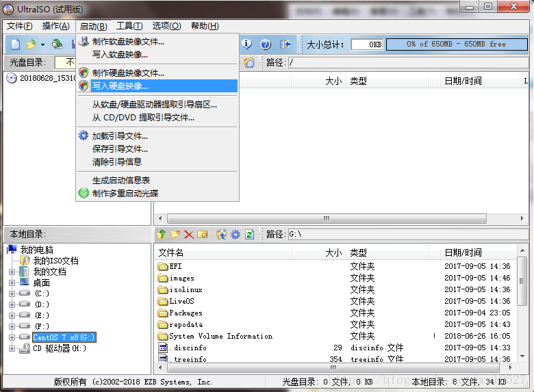Click the local list vertical scrollbar thumb
Image resolution: width=534 pixels, height=392 pixels.
pyautogui.click(x=522, y=282)
